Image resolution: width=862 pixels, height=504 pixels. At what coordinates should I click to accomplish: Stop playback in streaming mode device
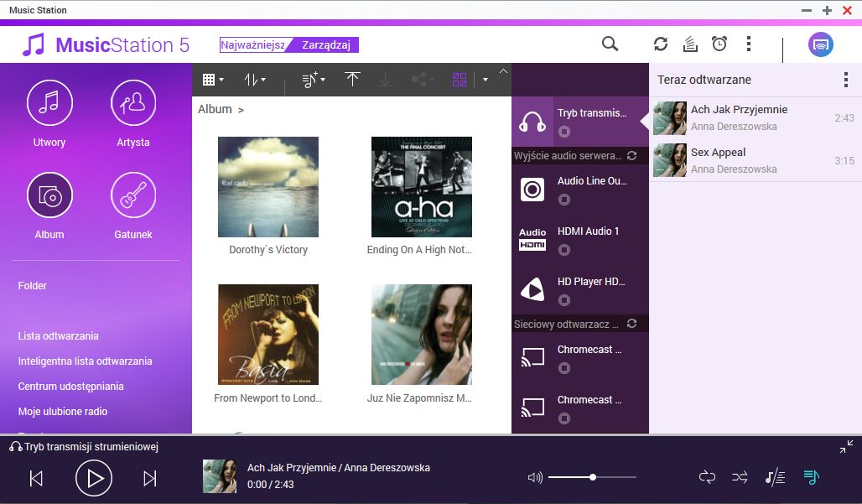click(x=564, y=132)
